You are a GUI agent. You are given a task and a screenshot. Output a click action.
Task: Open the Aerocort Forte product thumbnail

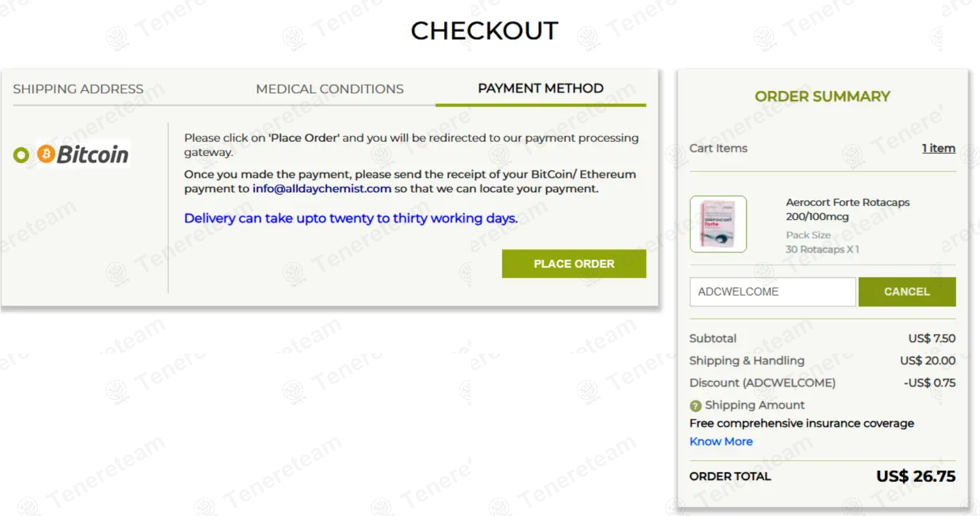click(x=718, y=224)
